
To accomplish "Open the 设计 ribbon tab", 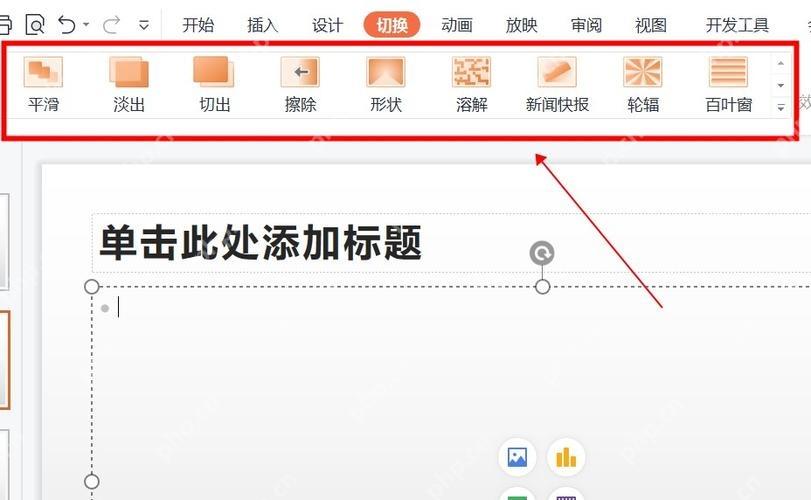I will point(327,25).
